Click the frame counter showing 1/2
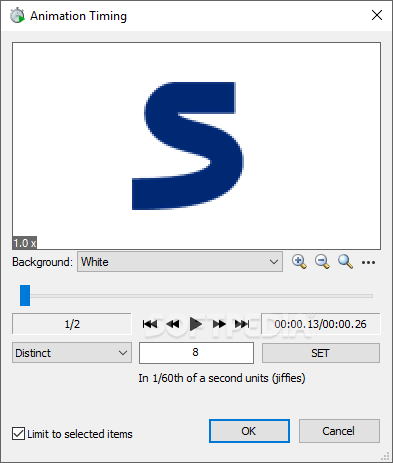Image resolution: width=393 pixels, height=463 pixels. tap(72, 324)
